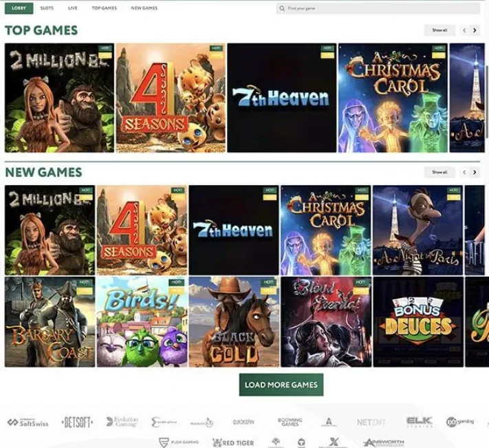Open the Birds! game thumbnail
The width and height of the screenshot is (489, 448).
click(142, 321)
